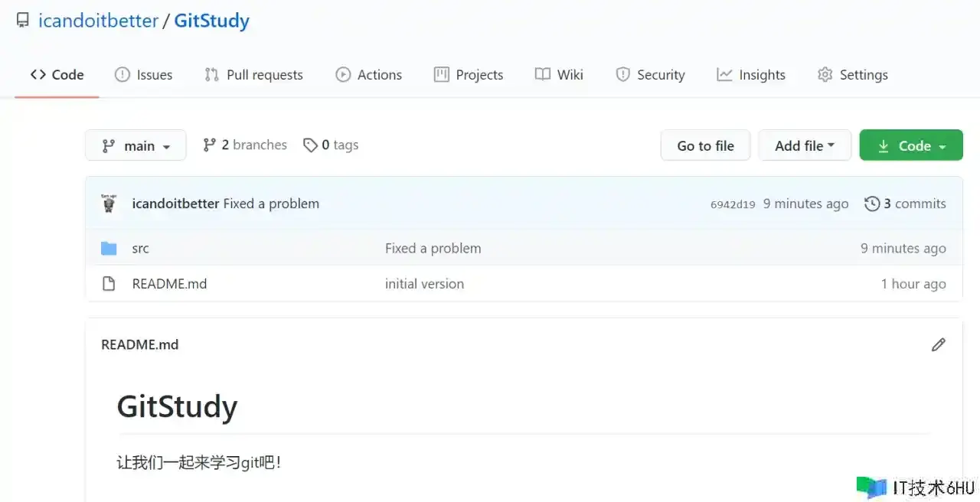This screenshot has height=502, width=980.
Task: Click the Projects board icon
Action: [x=441, y=74]
